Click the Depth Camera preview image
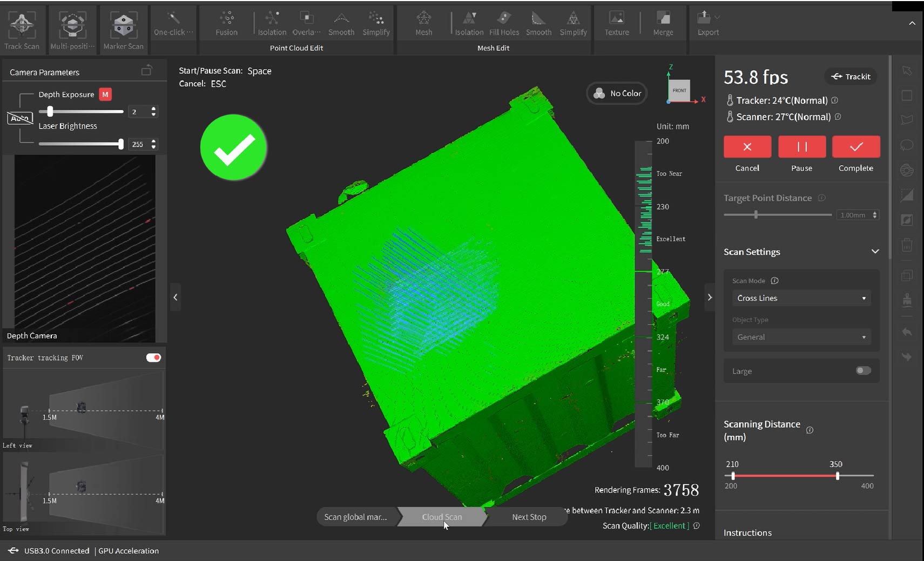924x561 pixels. (x=85, y=248)
